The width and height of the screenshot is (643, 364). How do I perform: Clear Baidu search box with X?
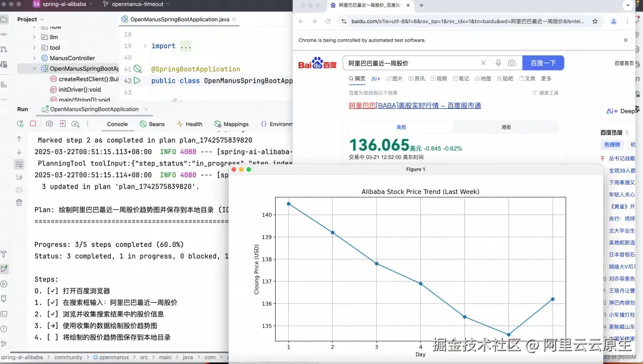(483, 62)
